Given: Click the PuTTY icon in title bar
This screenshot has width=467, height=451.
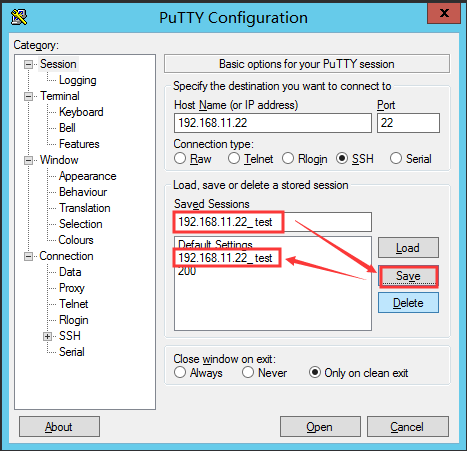Looking at the screenshot, I should (19, 17).
